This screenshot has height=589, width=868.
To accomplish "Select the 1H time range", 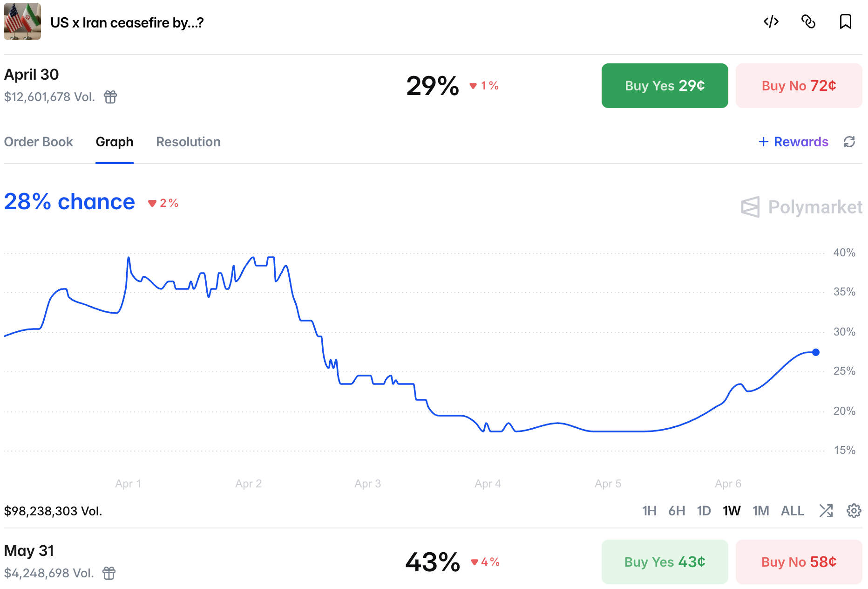I will point(649,511).
